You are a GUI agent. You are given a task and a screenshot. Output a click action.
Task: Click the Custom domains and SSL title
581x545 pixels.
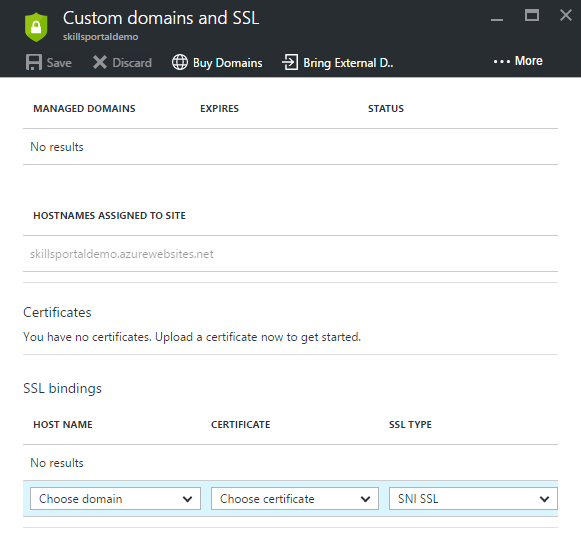click(x=161, y=18)
